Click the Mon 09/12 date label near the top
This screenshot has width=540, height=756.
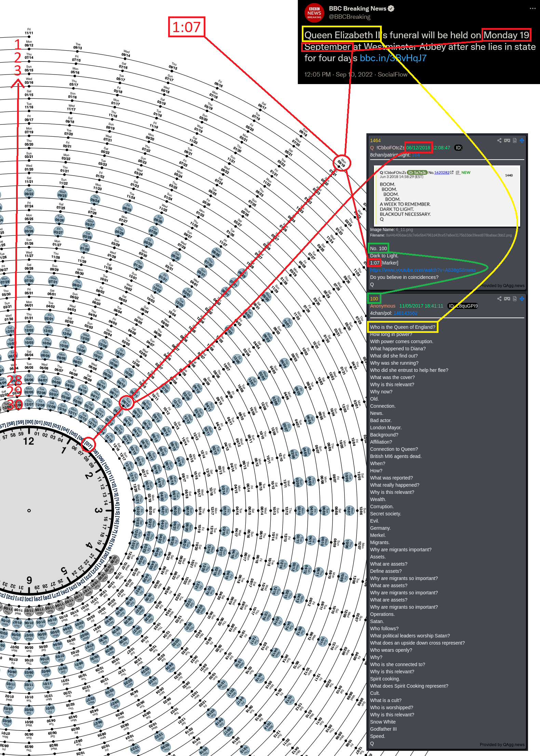pos(29,44)
